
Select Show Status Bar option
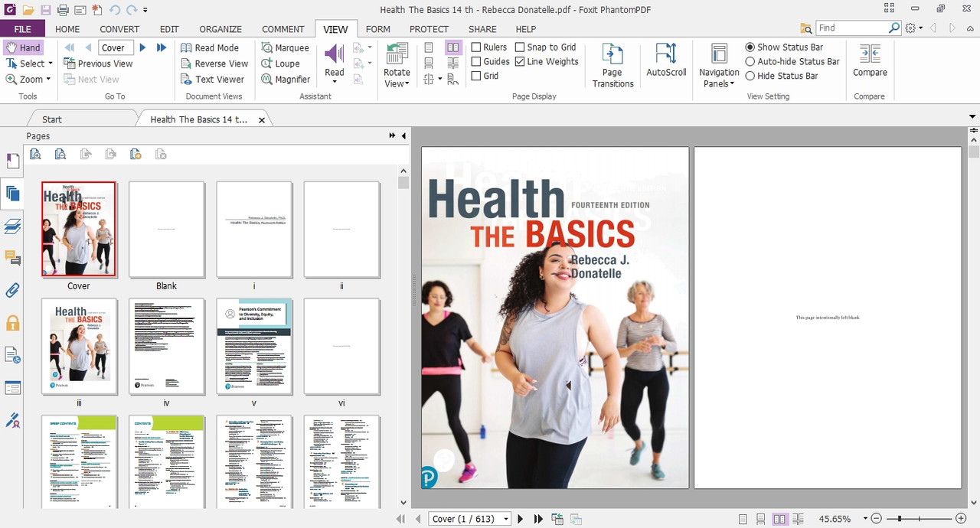(750, 47)
